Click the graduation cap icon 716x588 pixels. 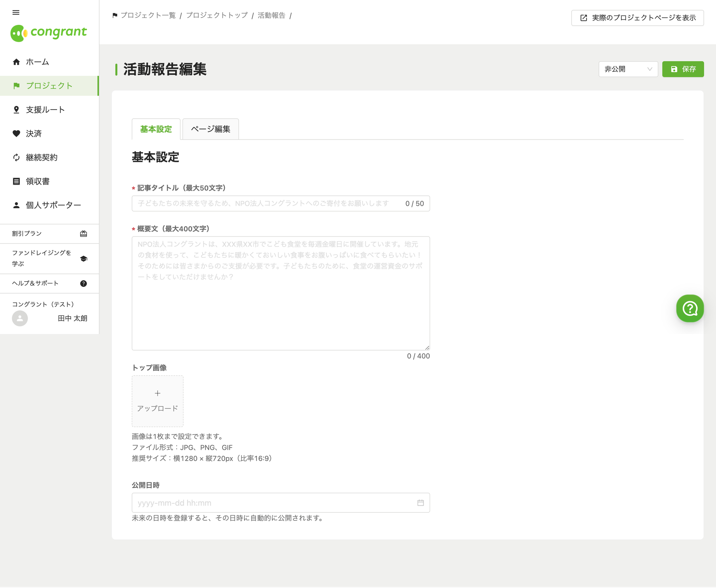tap(84, 258)
